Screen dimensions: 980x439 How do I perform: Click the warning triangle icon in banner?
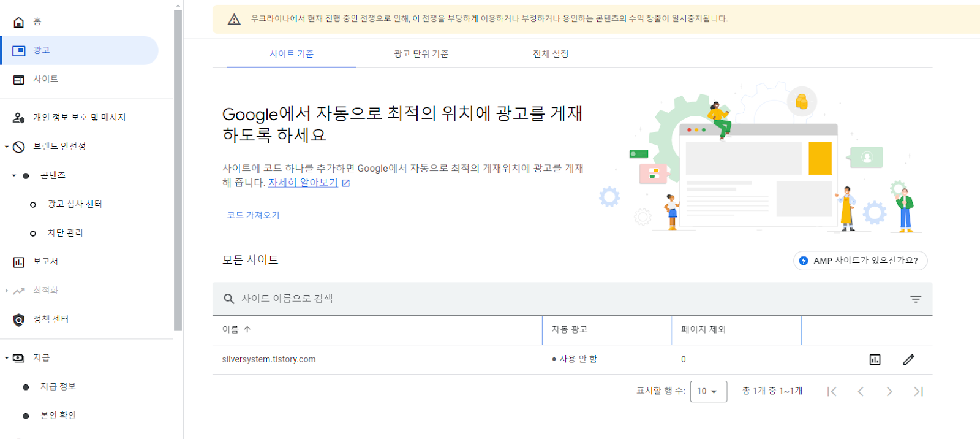click(234, 20)
